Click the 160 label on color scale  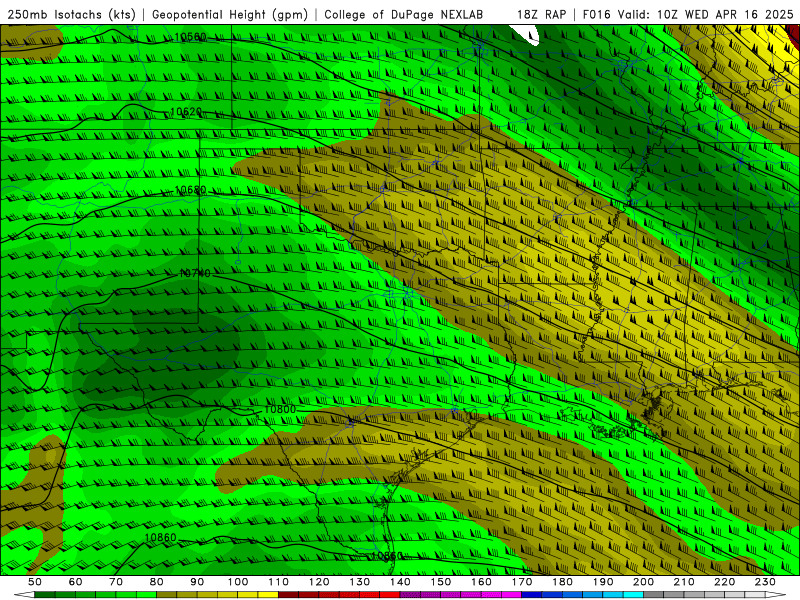coord(481,582)
